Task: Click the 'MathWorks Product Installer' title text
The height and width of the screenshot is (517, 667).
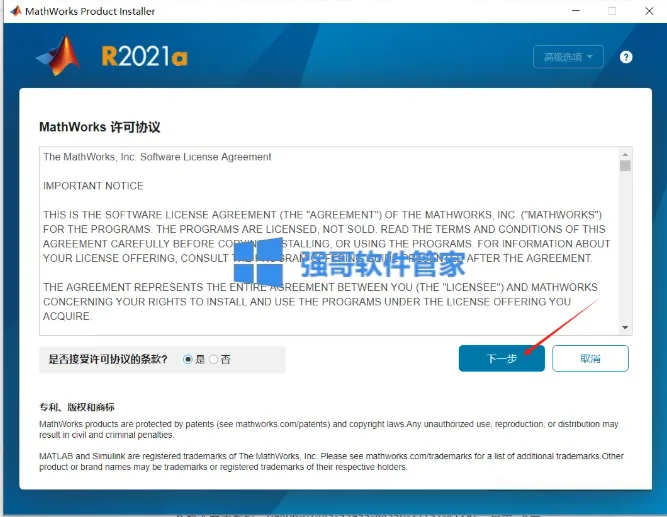Action: pyautogui.click(x=90, y=11)
